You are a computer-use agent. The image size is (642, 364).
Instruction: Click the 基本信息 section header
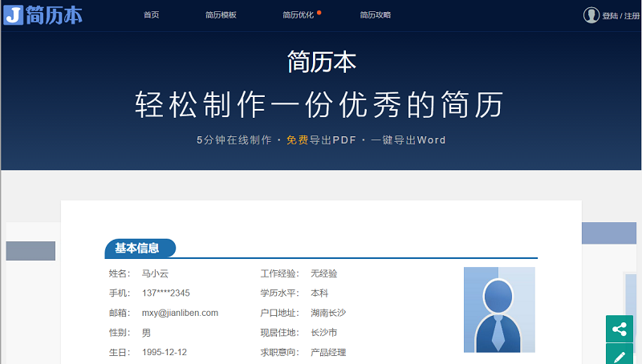(138, 249)
